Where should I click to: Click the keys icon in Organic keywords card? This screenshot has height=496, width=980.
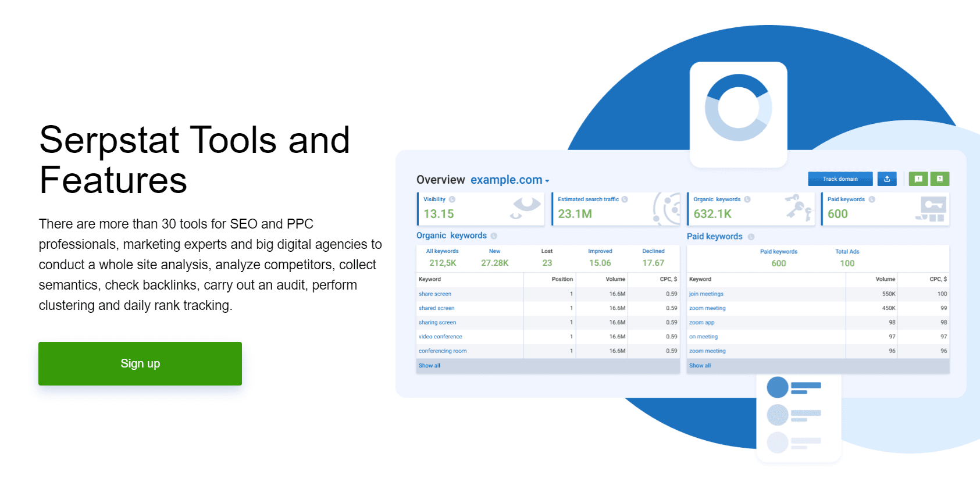[799, 208]
